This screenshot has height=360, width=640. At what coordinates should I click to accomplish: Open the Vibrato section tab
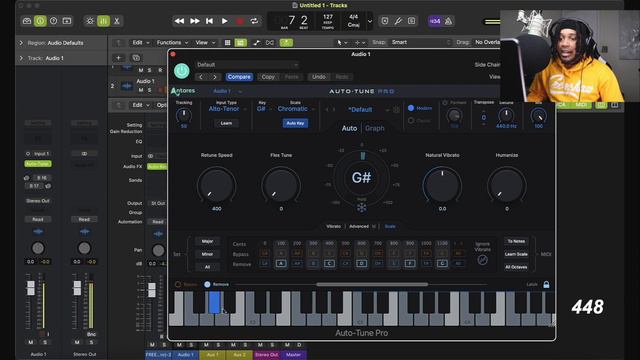333,226
